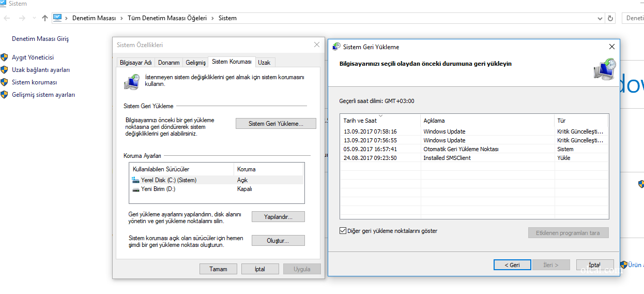Select the Sistem Koruması tab
644x294 pixels.
tap(232, 62)
